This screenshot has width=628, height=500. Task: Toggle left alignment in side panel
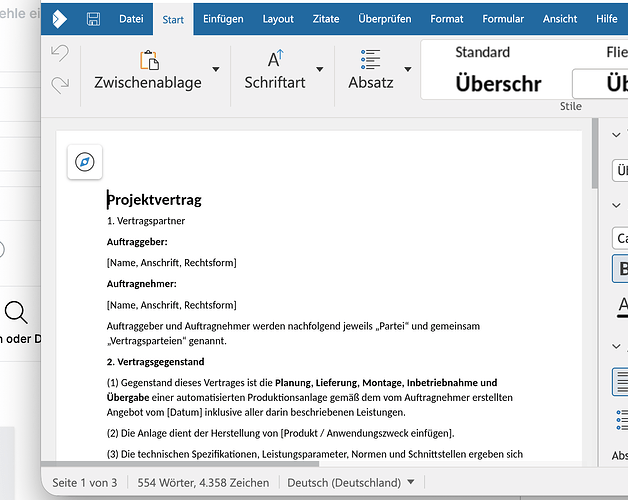coord(621,382)
